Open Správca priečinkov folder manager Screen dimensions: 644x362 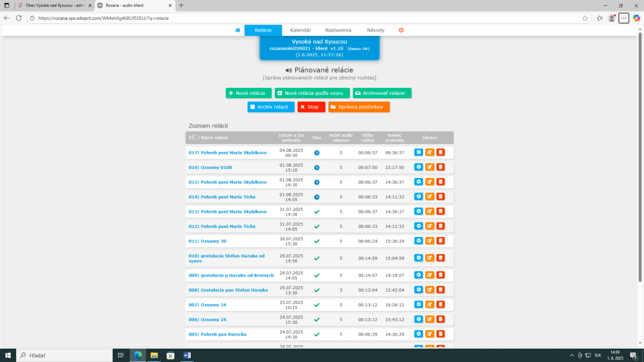(x=359, y=107)
